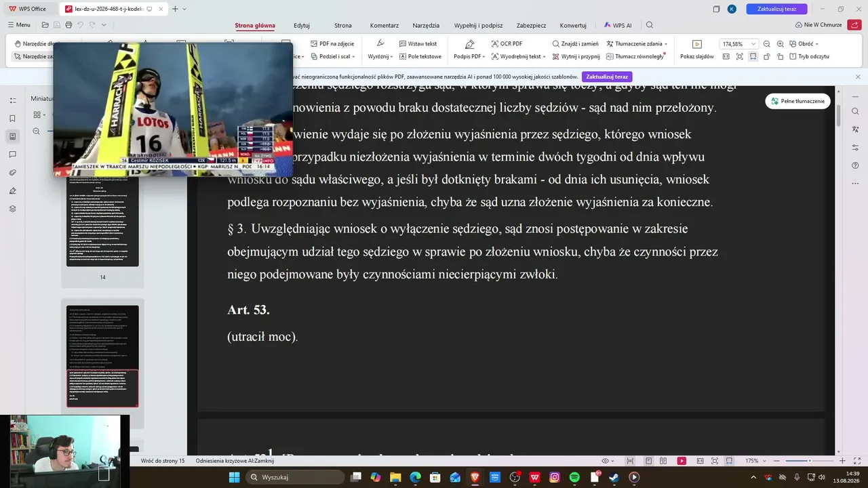
Task: Open Instagram from the taskbar
Action: [555, 477]
